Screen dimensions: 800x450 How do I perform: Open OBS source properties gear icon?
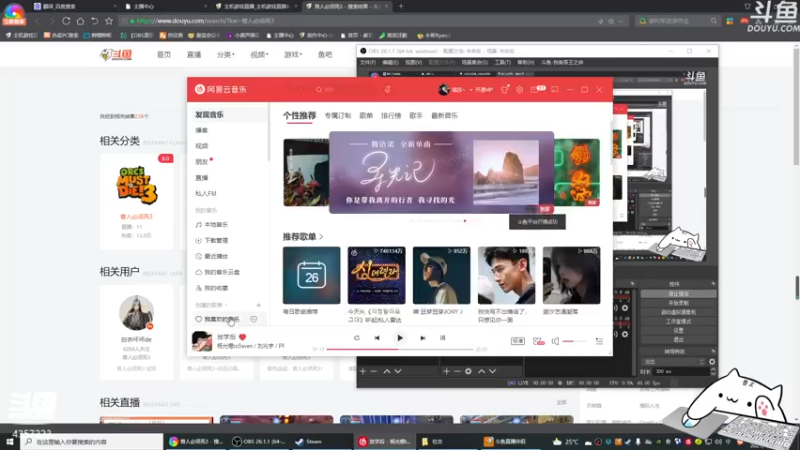468,371
